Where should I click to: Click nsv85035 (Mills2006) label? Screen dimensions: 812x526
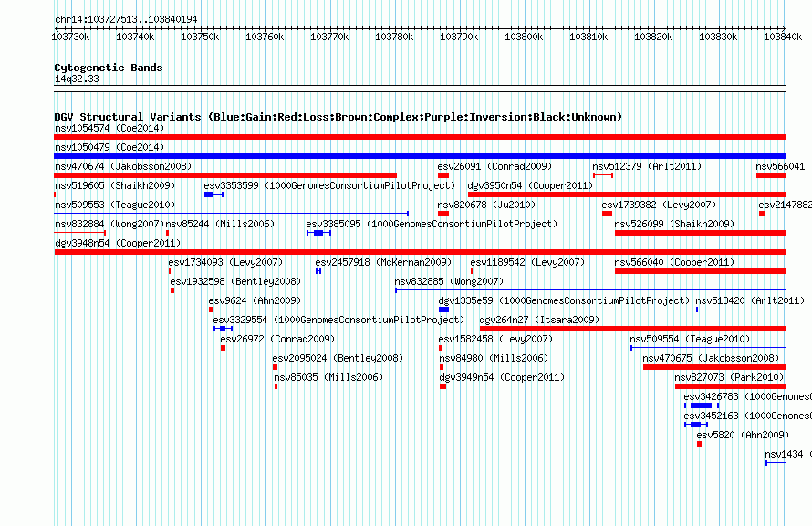click(x=328, y=377)
